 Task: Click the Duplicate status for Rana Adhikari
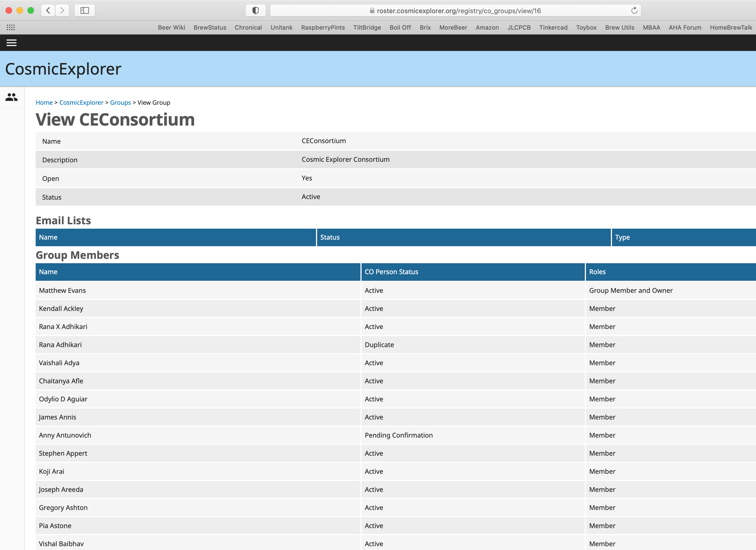(379, 345)
